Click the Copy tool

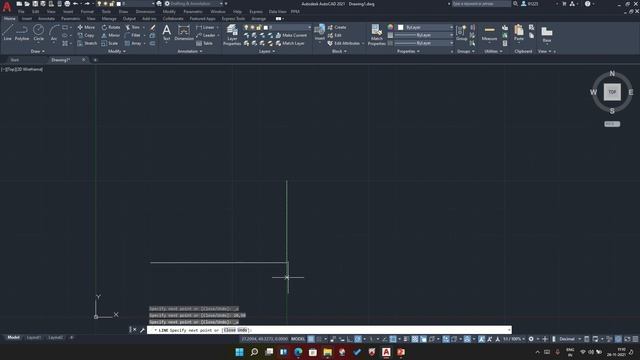86,36
